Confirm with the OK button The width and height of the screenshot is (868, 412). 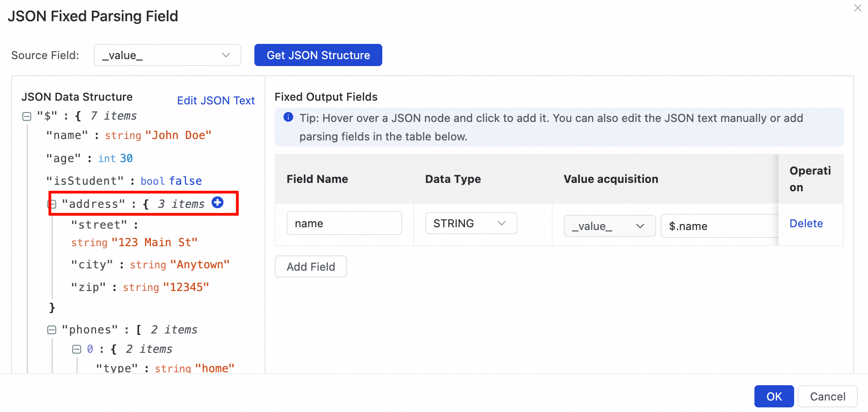tap(774, 396)
